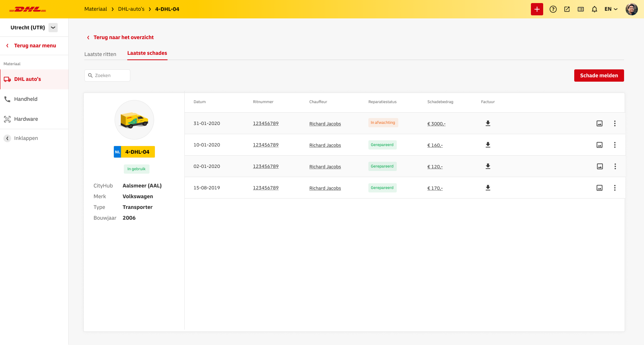Image resolution: width=644 pixels, height=345 pixels.
Task: Click the red plus add button
Action: tap(537, 9)
